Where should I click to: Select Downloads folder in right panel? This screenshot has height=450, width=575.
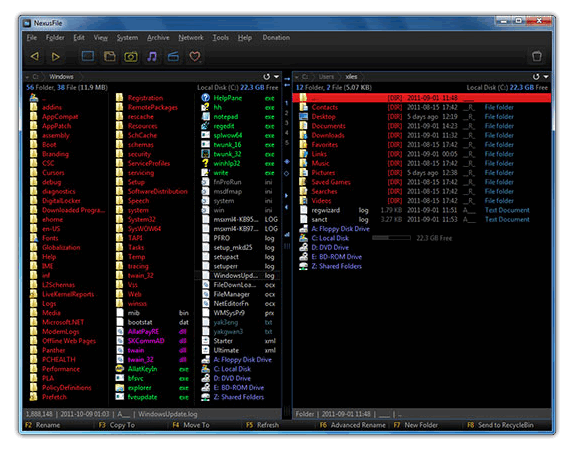tap(422, 135)
